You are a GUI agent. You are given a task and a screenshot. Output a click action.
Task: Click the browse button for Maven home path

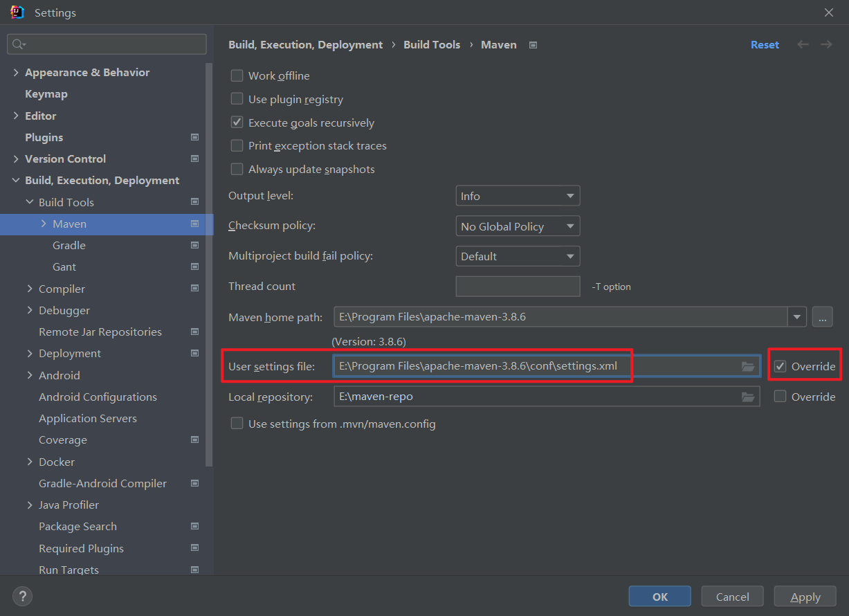[x=822, y=317]
